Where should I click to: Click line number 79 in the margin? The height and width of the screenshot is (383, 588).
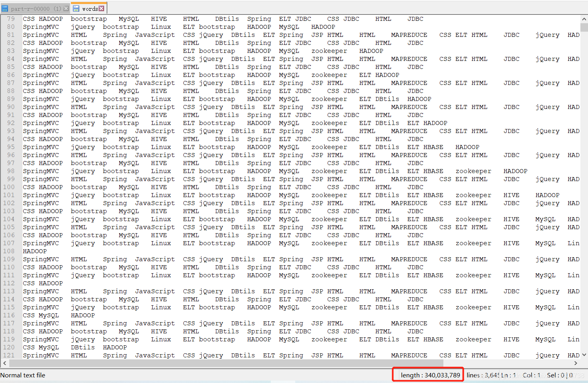pyautogui.click(x=11, y=19)
